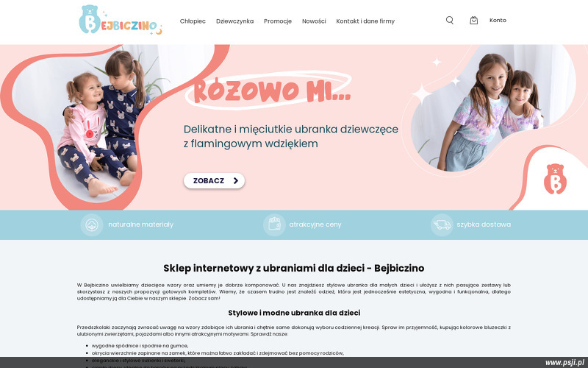Click the arrow inside ZOBACZ button
Viewport: 588px width, 368px height.
point(235,180)
